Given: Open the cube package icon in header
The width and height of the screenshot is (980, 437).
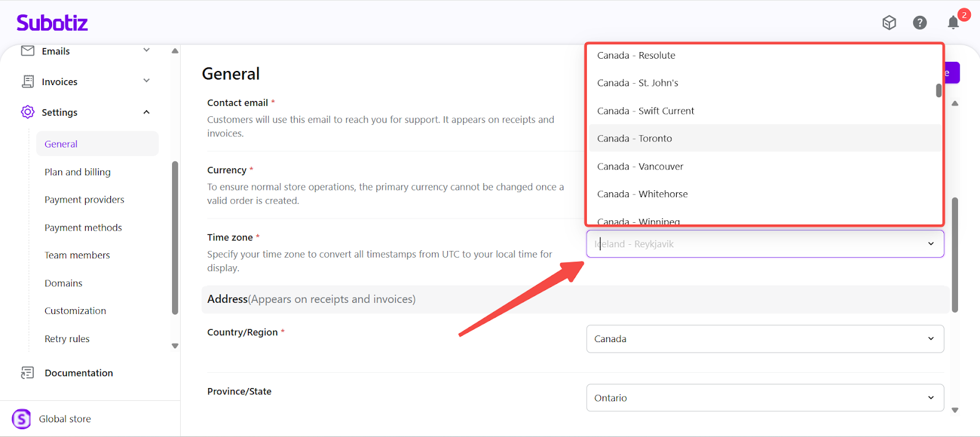Looking at the screenshot, I should (889, 23).
